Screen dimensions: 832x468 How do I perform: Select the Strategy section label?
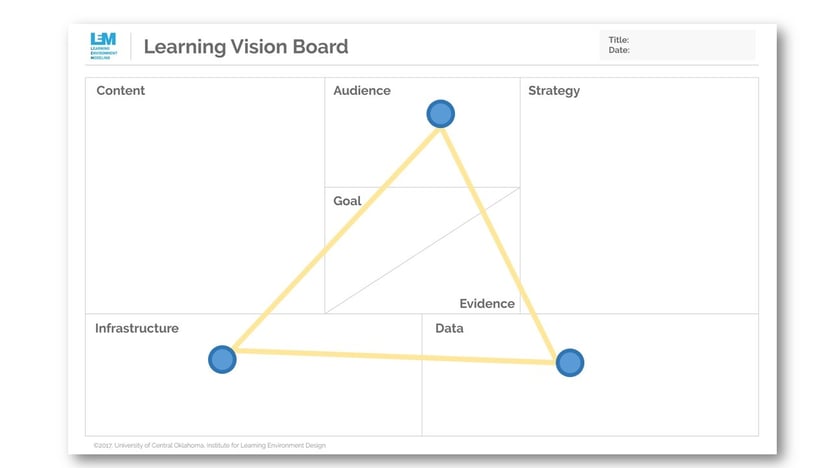coord(554,91)
